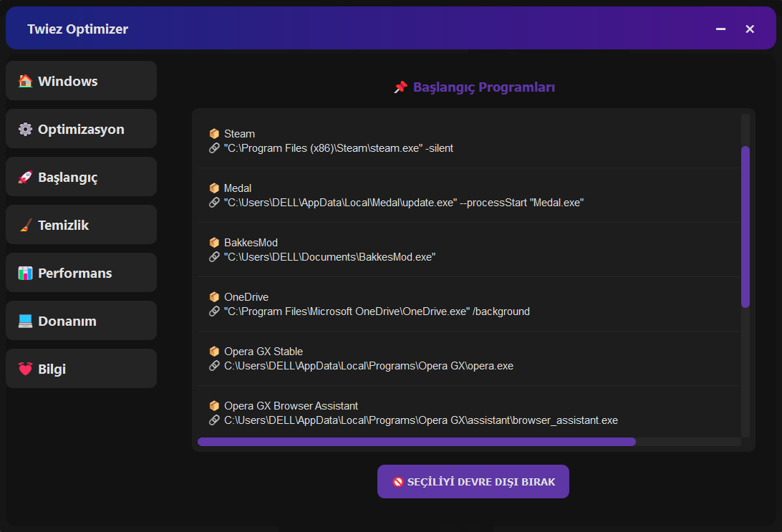The width and height of the screenshot is (782, 532).
Task: Click SEÇİLİYİ DEVRE DIŞI BIRAK button
Action: [x=473, y=482]
